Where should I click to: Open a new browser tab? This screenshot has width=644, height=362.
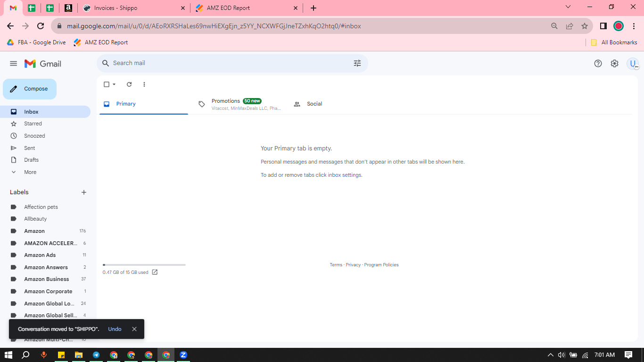pos(314,8)
